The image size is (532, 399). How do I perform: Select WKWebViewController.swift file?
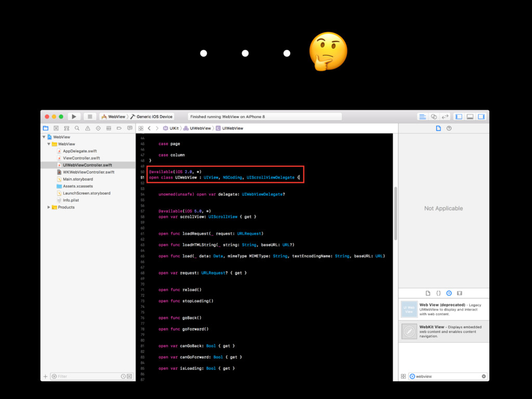(x=88, y=172)
